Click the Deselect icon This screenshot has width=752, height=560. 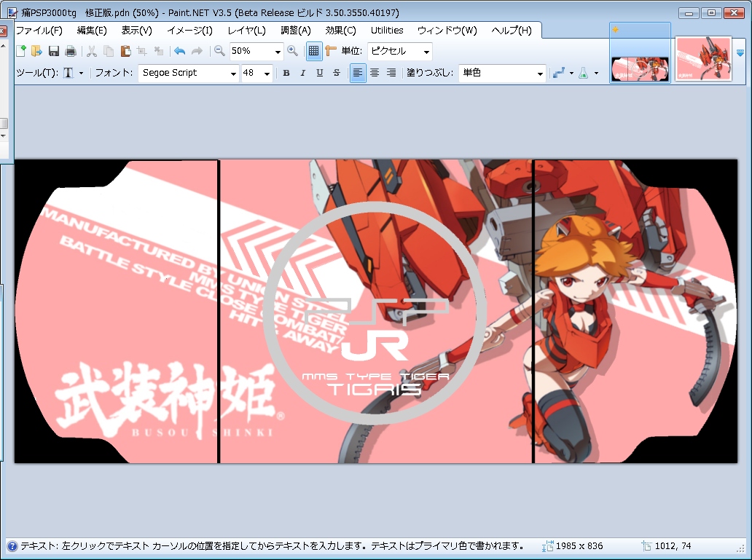pos(158,51)
